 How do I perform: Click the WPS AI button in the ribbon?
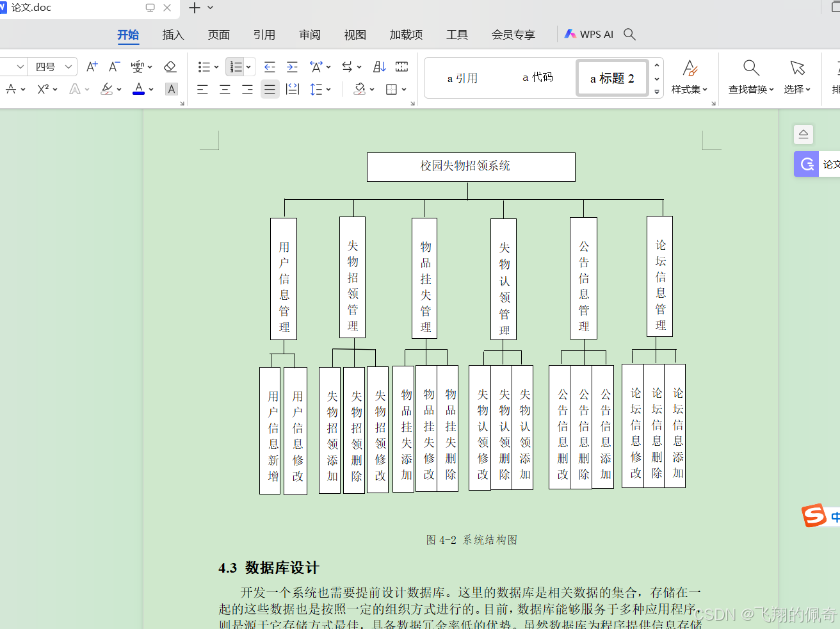(x=589, y=34)
